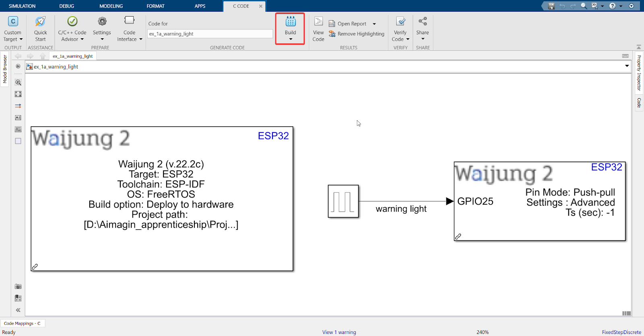Click the viewmarks icon at lower left

click(x=18, y=298)
